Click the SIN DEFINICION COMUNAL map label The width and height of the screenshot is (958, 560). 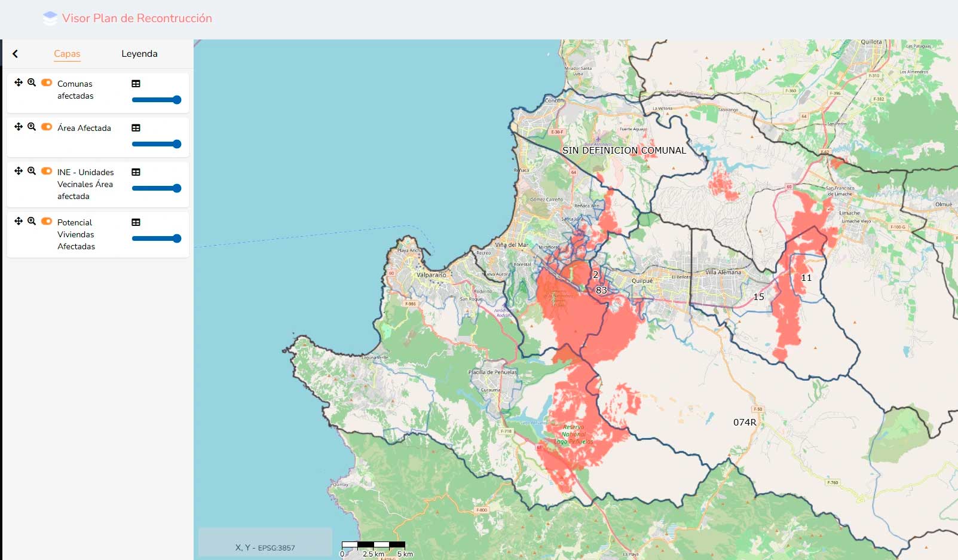click(x=624, y=151)
